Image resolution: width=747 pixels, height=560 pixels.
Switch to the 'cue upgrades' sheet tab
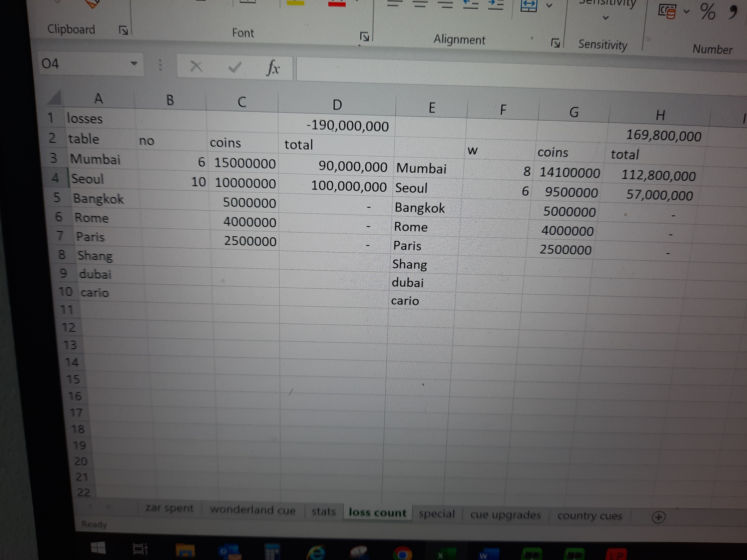click(505, 515)
